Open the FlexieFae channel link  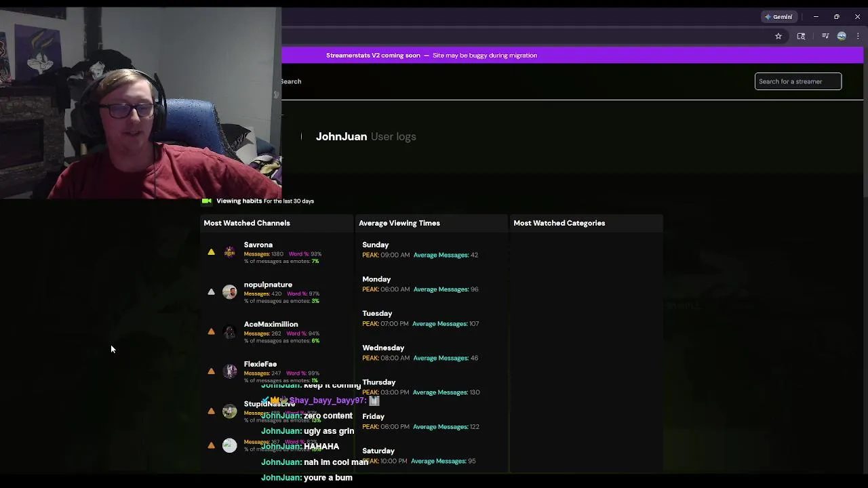click(260, 364)
